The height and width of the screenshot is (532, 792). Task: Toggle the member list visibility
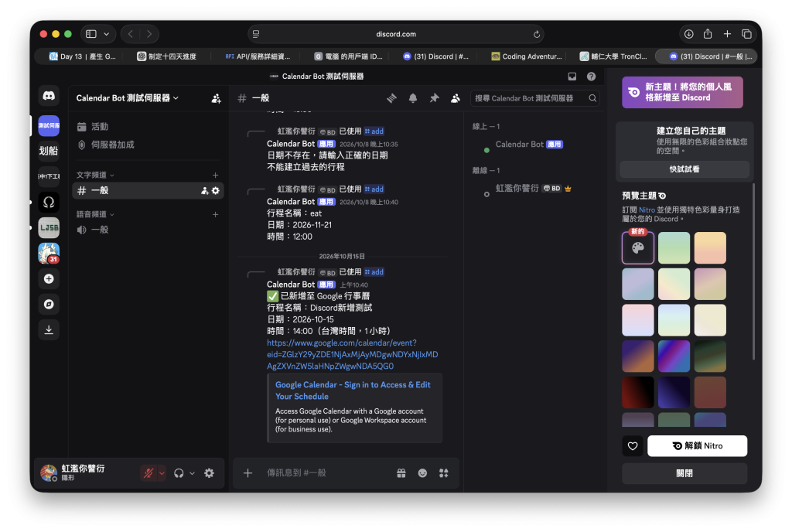[x=455, y=98]
